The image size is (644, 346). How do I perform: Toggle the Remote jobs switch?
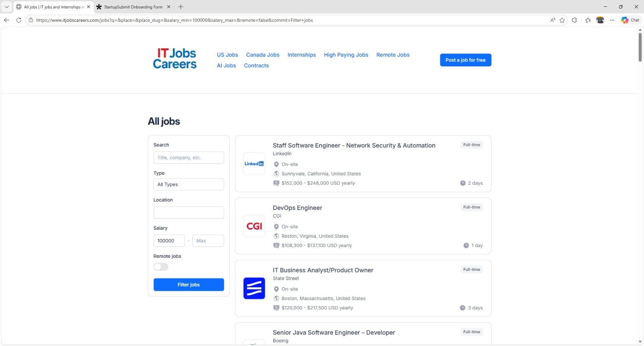pos(161,267)
